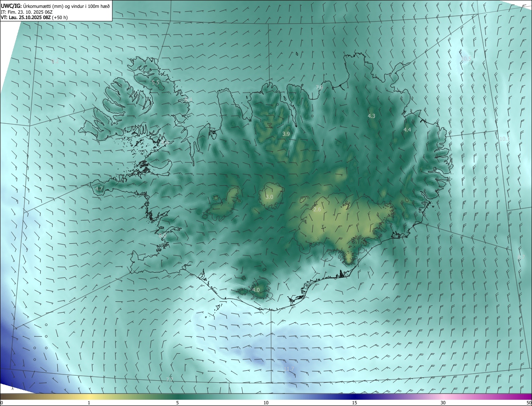Click the 3.9 value label on the map

click(x=286, y=134)
